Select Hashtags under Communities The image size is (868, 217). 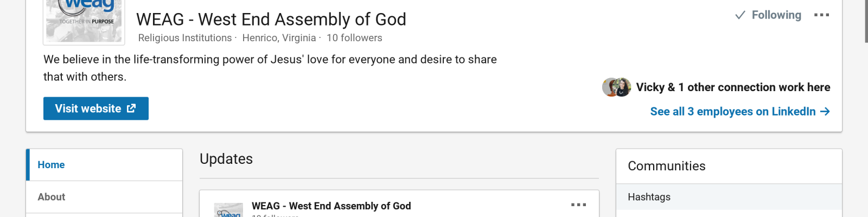(x=649, y=197)
